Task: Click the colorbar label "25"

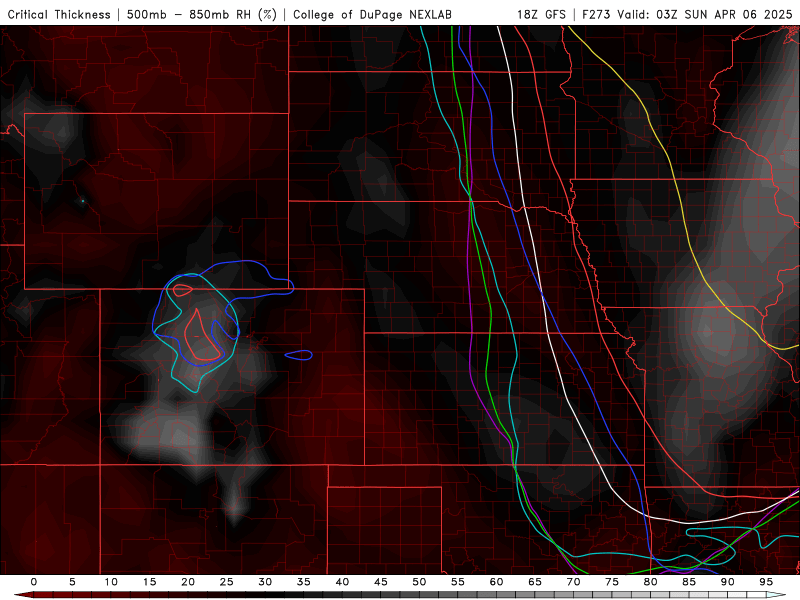Action: click(x=227, y=582)
